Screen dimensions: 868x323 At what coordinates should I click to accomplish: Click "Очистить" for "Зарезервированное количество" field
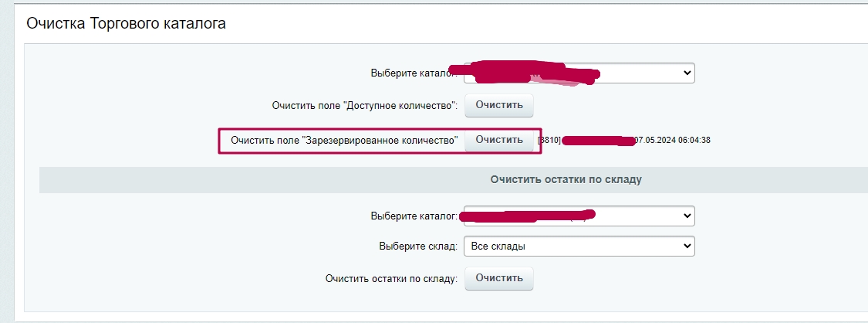[498, 140]
